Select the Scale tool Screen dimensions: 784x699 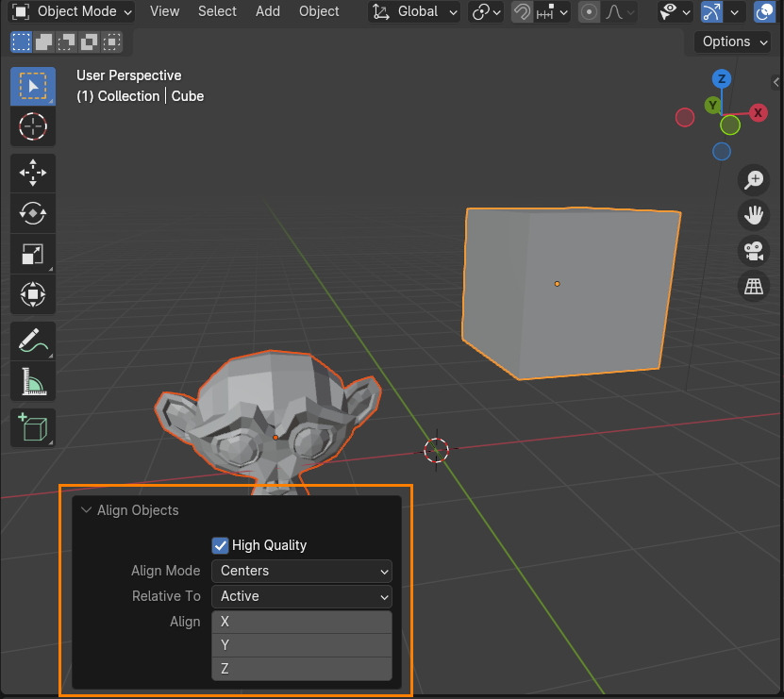pyautogui.click(x=33, y=254)
